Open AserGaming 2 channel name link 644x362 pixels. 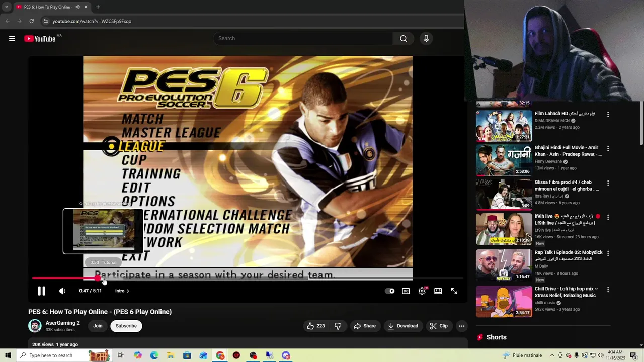pyautogui.click(x=62, y=323)
